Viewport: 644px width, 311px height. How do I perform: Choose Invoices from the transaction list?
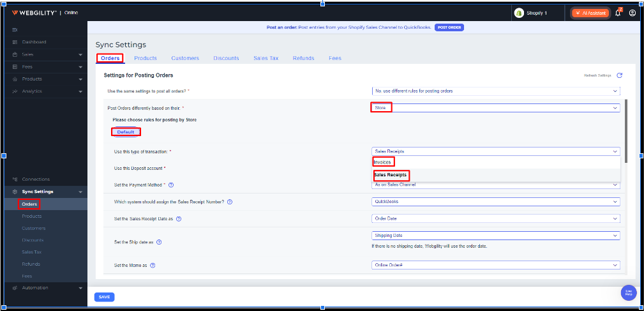[x=496, y=162]
